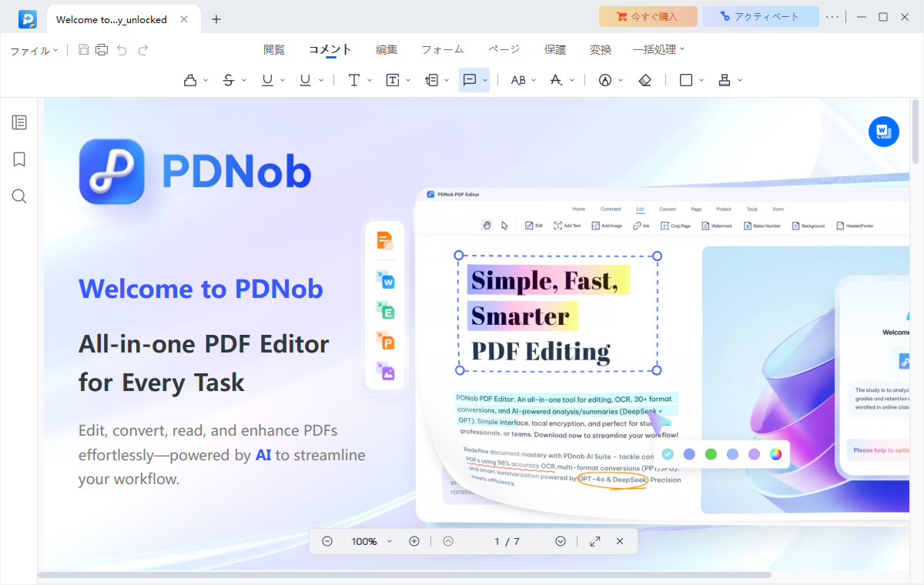Select the Callout text tool
Image resolution: width=924 pixels, height=585 pixels.
click(x=432, y=80)
